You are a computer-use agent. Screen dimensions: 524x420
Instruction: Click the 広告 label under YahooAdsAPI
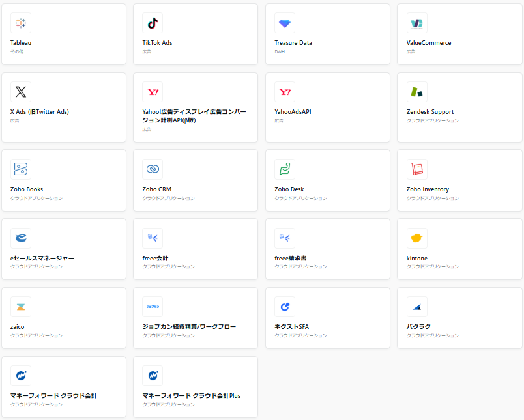pyautogui.click(x=279, y=120)
